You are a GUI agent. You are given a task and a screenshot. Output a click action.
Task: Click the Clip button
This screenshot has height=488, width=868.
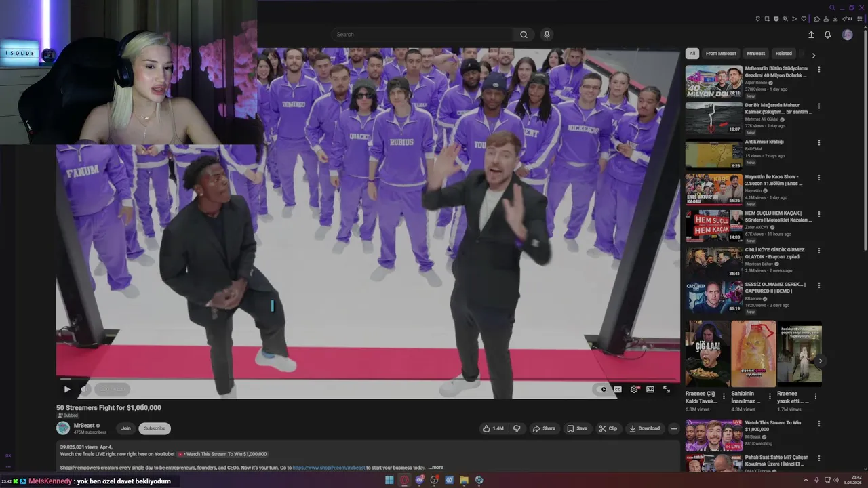(608, 428)
